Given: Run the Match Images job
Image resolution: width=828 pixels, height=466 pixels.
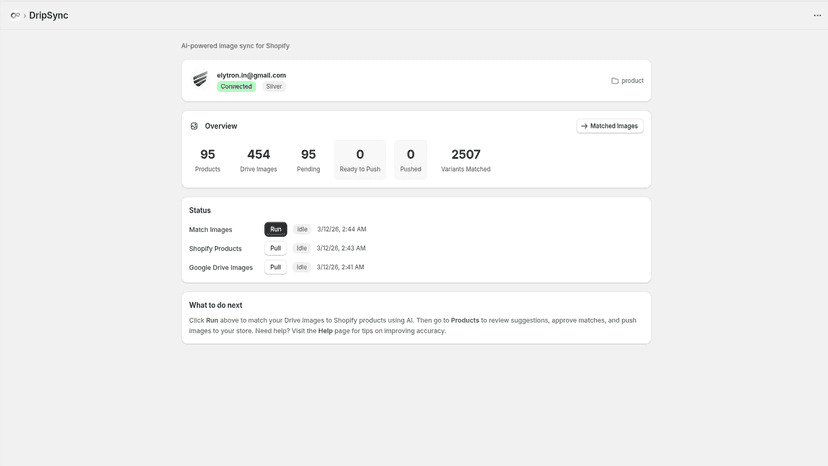Looking at the screenshot, I should 276,229.
